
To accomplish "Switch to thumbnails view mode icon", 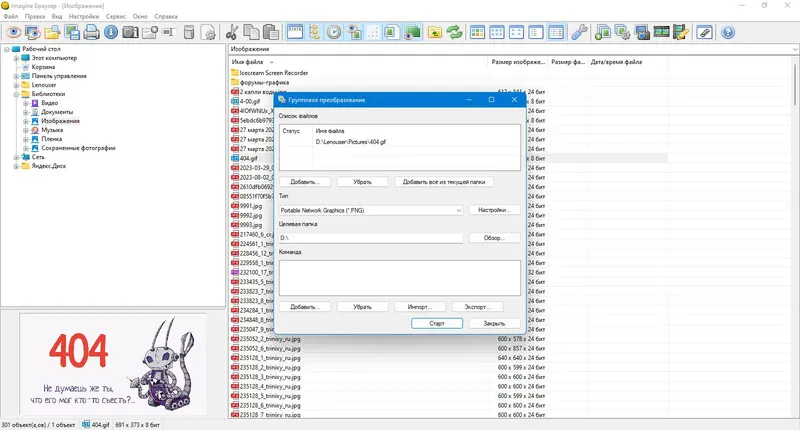I will pos(478,33).
